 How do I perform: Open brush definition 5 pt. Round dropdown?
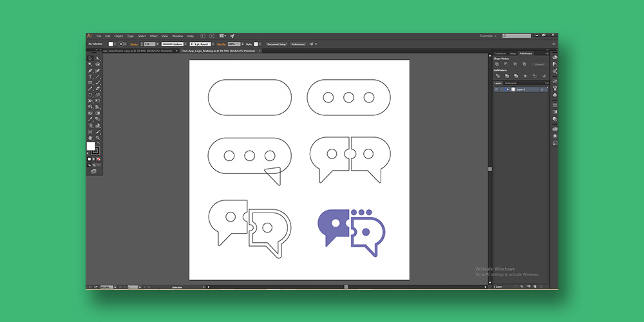click(213, 44)
